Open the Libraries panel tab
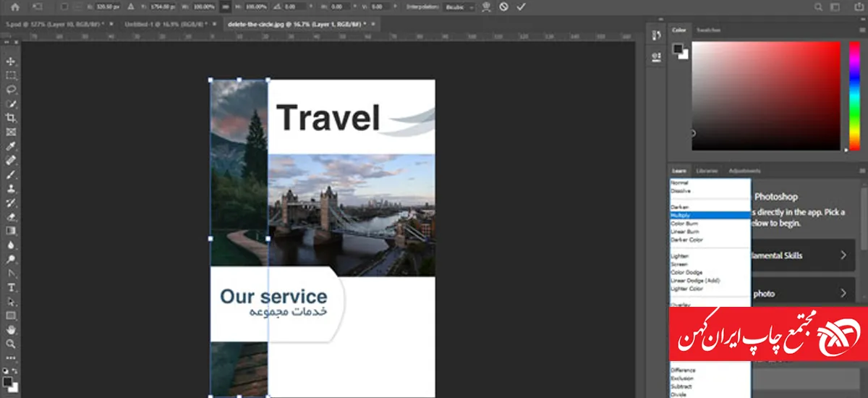Screen dimensions: 868x398 coord(707,171)
